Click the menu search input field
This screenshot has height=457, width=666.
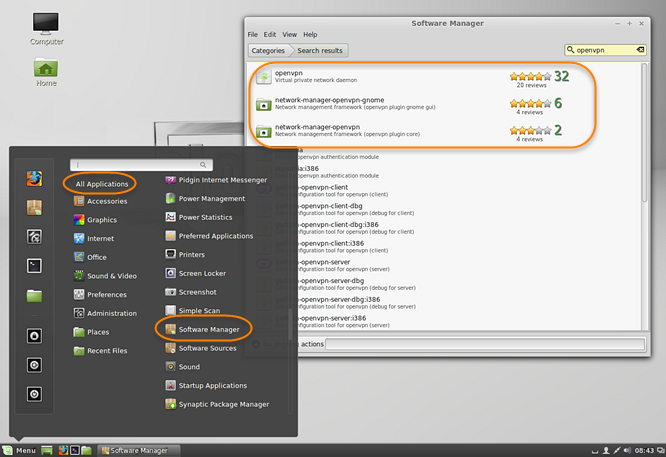pyautogui.click(x=141, y=165)
